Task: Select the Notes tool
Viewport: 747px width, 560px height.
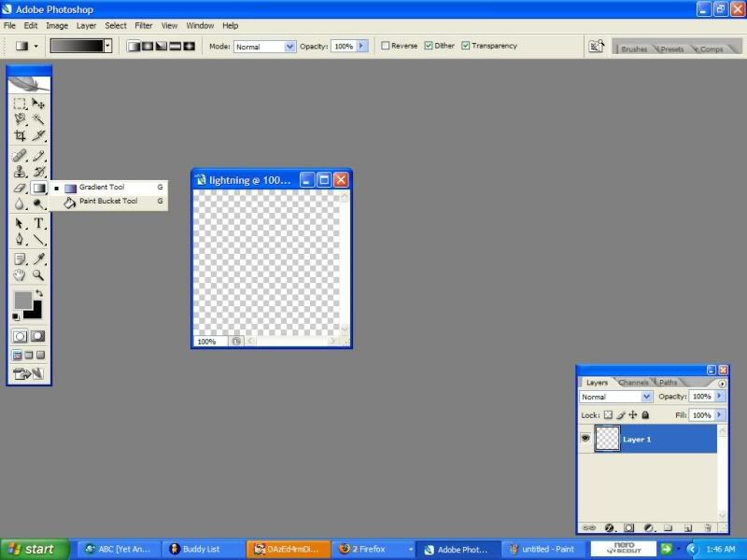Action: tap(20, 259)
